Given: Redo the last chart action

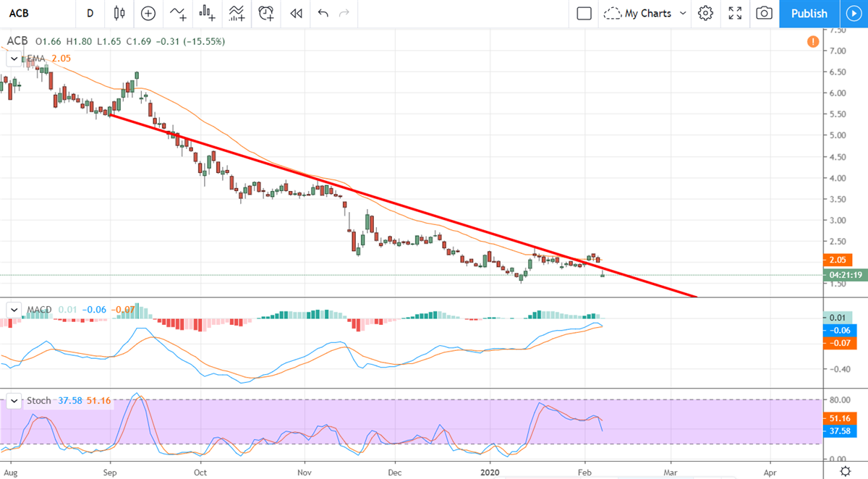Looking at the screenshot, I should [344, 13].
